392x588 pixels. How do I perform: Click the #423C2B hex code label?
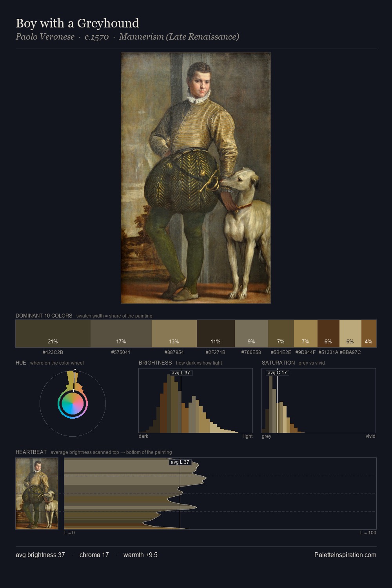click(x=53, y=352)
